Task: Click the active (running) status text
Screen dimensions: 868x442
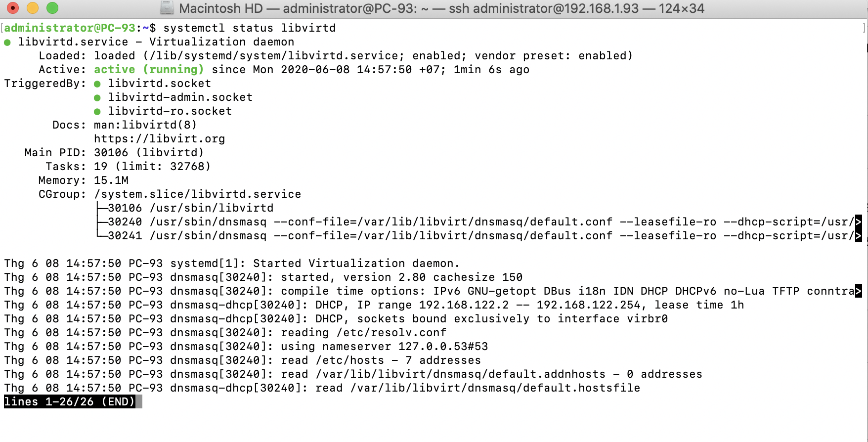Action: click(x=149, y=70)
